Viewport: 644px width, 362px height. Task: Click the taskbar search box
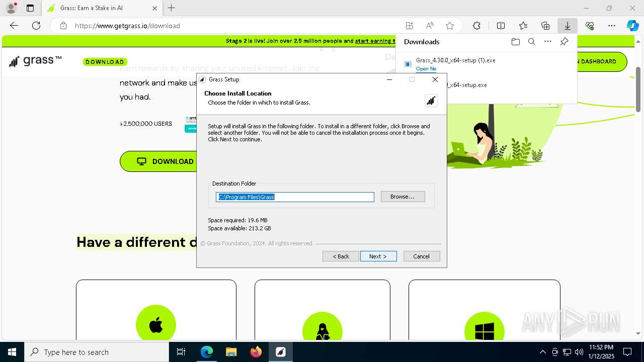click(x=97, y=352)
